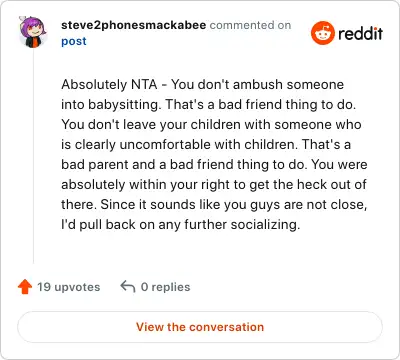Image resolution: width=400 pixels, height=360 pixels.
Task: Click the vertical comment thread line
Action: click(x=33, y=156)
